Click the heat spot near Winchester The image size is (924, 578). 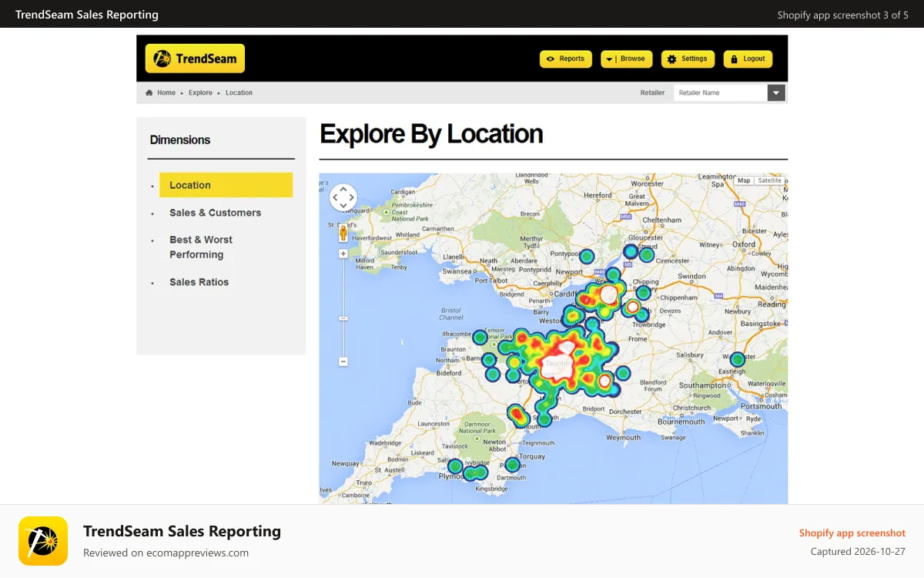click(738, 359)
